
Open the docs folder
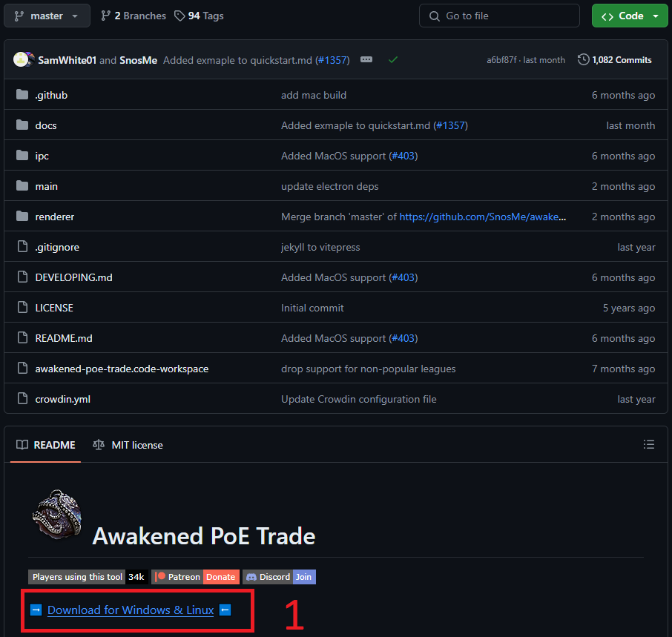(46, 125)
